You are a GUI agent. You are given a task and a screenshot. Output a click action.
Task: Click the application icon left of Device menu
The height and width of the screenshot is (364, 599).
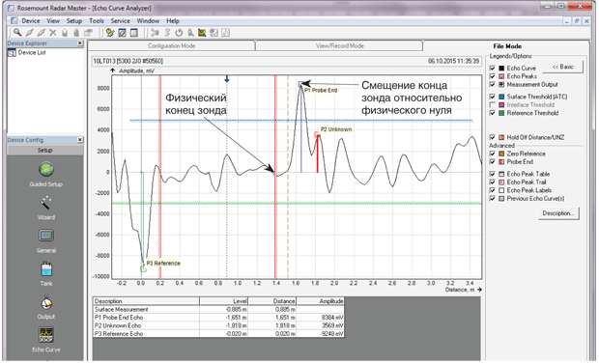pyautogui.click(x=14, y=20)
